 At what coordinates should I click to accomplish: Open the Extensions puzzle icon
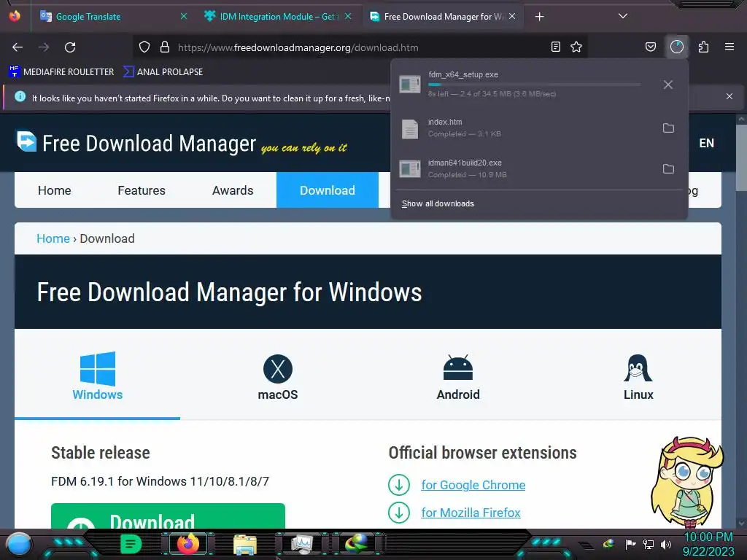(703, 47)
